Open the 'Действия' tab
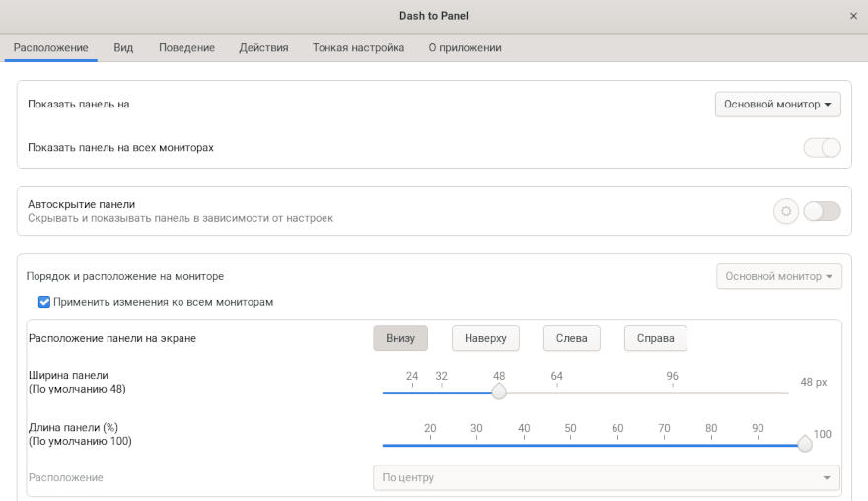This screenshot has width=868, height=501. (x=263, y=47)
